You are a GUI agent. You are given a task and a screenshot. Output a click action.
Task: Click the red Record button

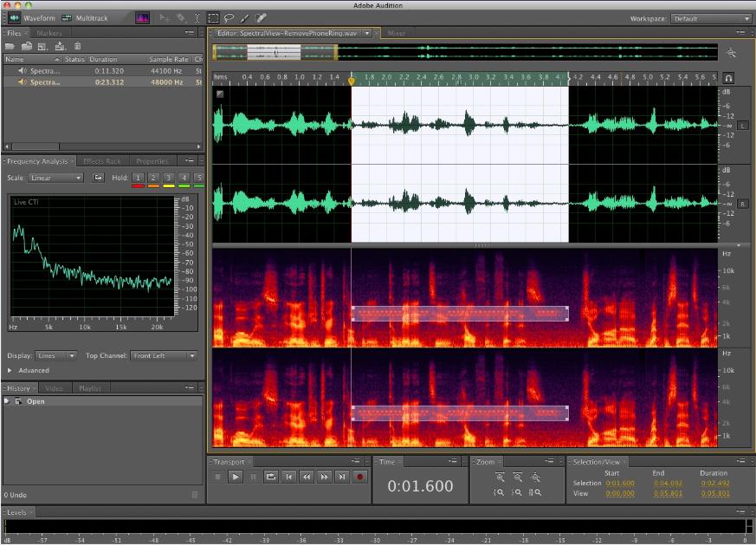[x=359, y=477]
